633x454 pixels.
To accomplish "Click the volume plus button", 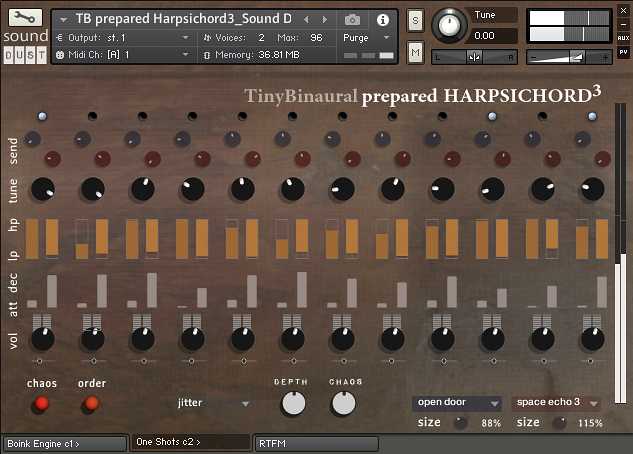I will point(605,58).
